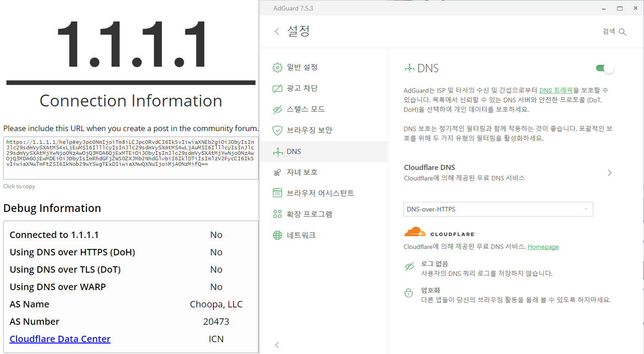Select the 자녀 보호 sidebar icon
This screenshot has width=644, height=354.
tap(277, 173)
